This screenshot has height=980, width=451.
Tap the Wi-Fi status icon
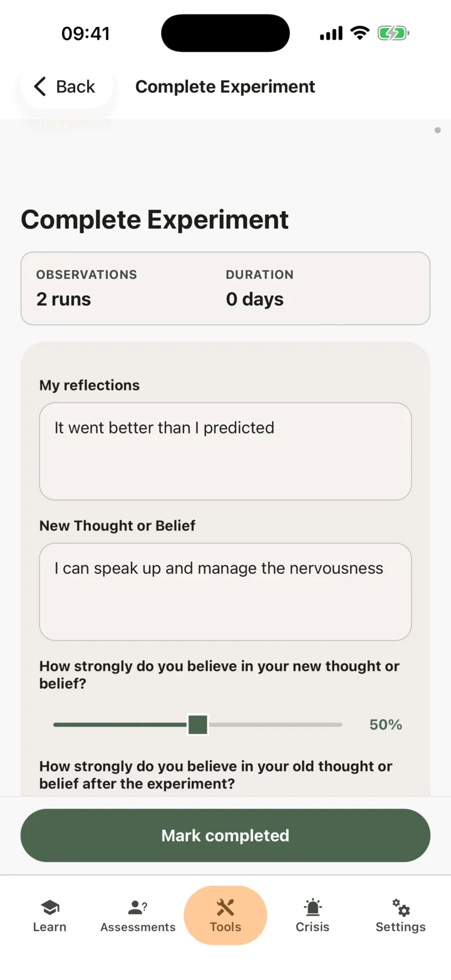[x=360, y=33]
